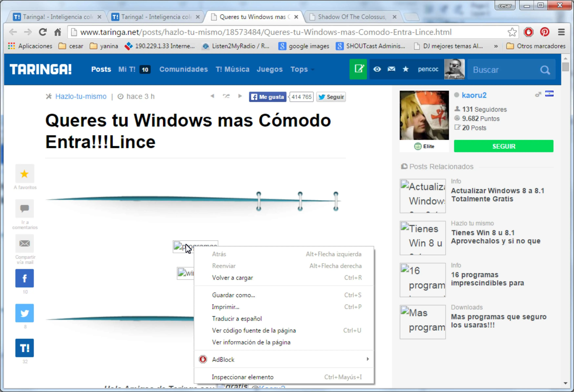Screen dimensions: 574x392
Task: Open 16 programas imprescindibles related post
Action: [x=487, y=279]
